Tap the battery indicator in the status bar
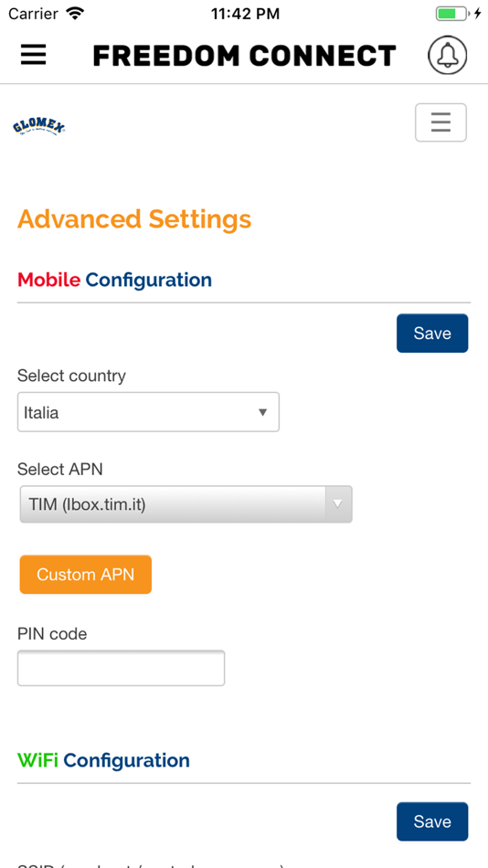488x868 pixels. (x=452, y=14)
